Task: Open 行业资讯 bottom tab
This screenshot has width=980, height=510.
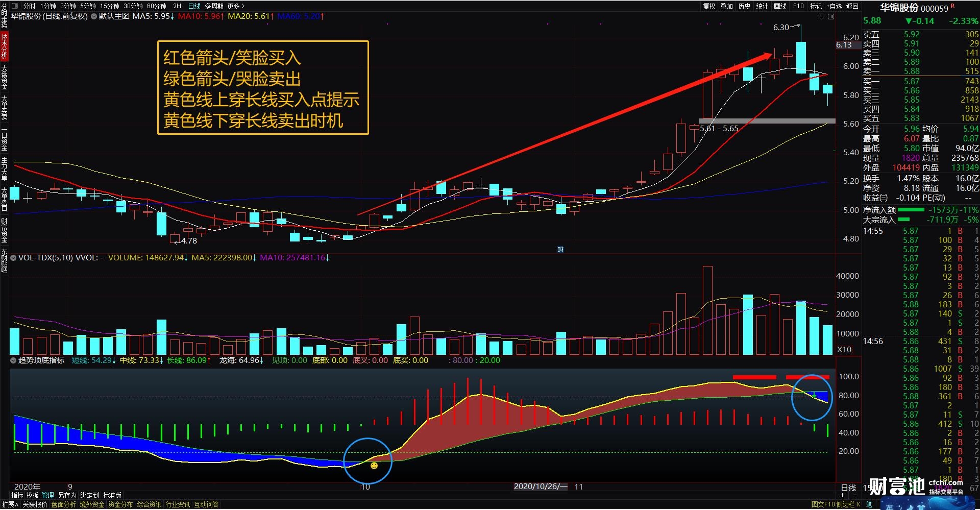Action: click(178, 504)
